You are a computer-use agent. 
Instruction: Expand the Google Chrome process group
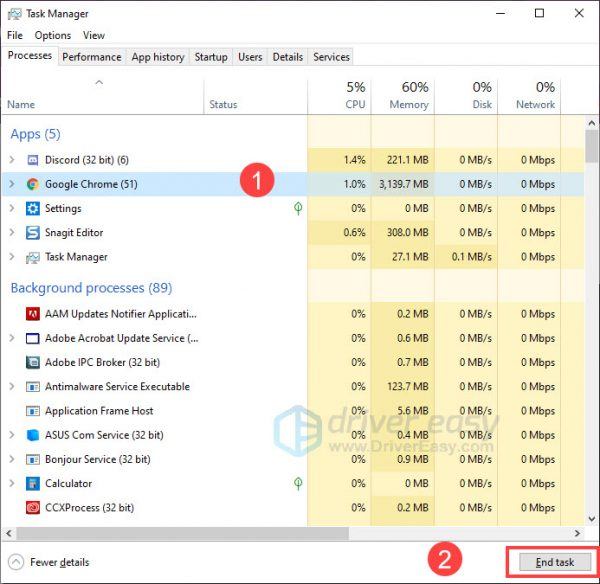[12, 184]
